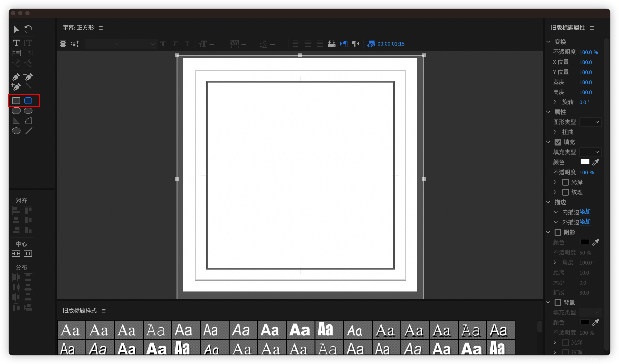Enable the 背景 background checkbox
The image size is (619, 364).
(x=558, y=302)
